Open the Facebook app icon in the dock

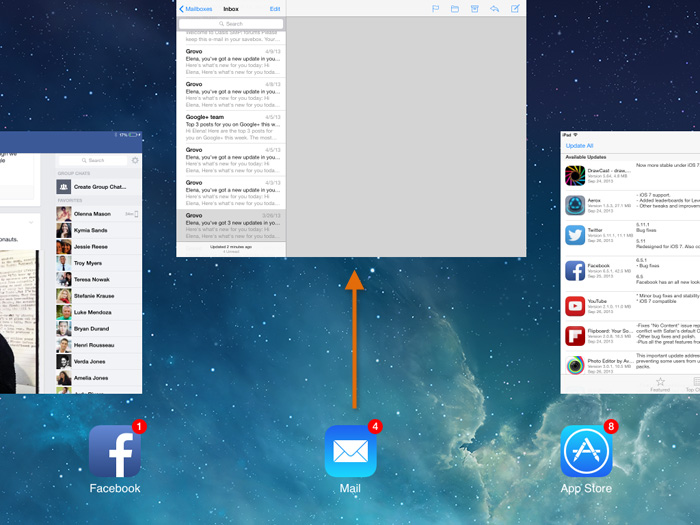click(115, 451)
